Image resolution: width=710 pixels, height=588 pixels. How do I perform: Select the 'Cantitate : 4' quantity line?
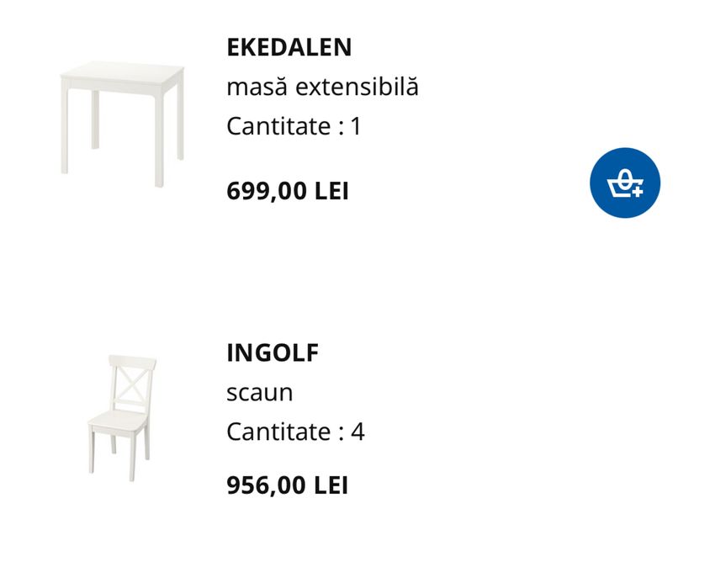[295, 432]
